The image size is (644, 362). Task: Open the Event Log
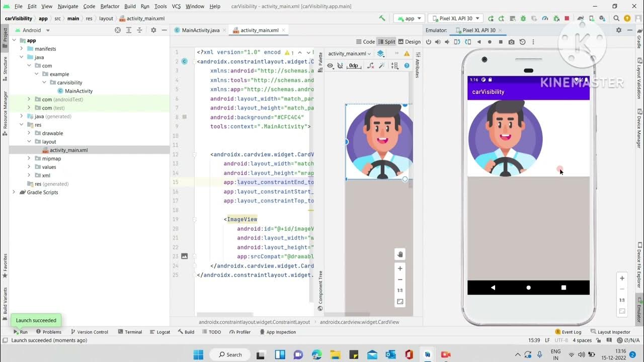click(x=568, y=332)
